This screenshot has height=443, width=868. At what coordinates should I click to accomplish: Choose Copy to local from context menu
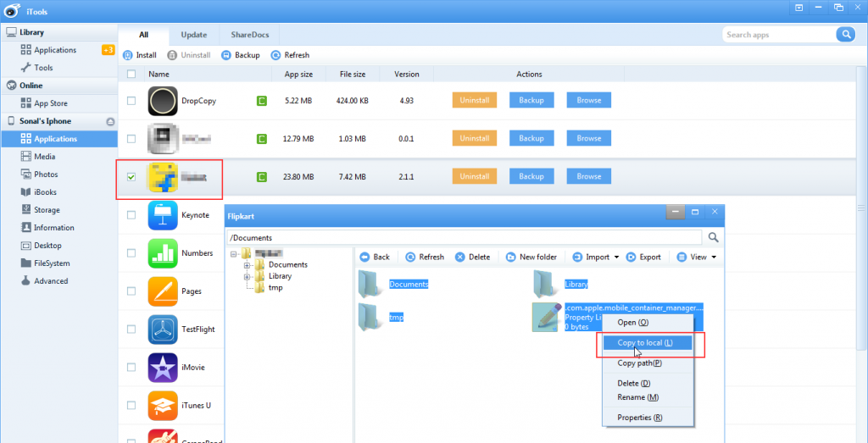coord(645,342)
